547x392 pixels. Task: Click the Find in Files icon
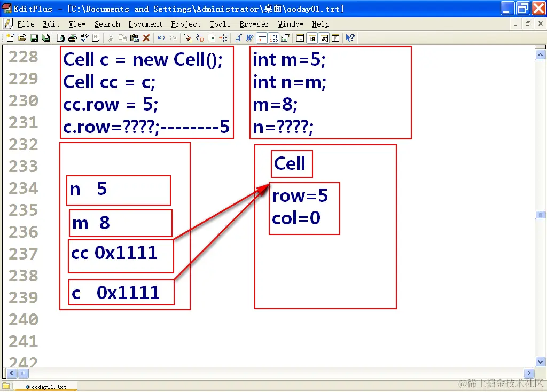[212, 38]
